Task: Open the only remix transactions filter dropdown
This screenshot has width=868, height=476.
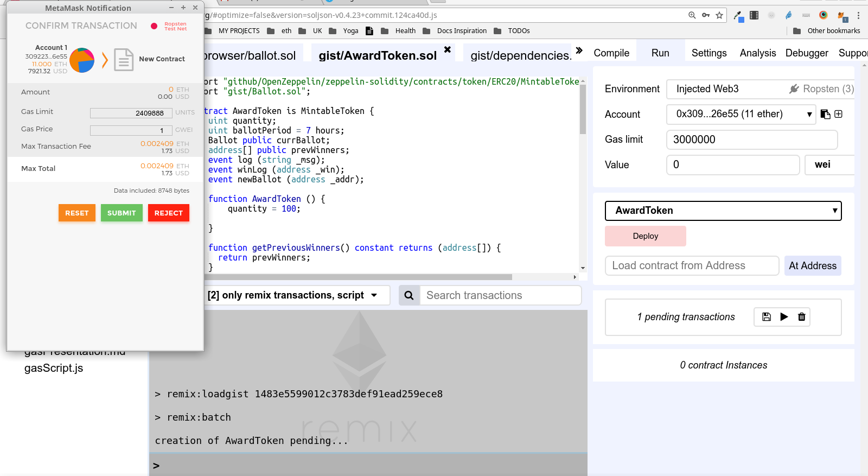Action: (x=297, y=295)
